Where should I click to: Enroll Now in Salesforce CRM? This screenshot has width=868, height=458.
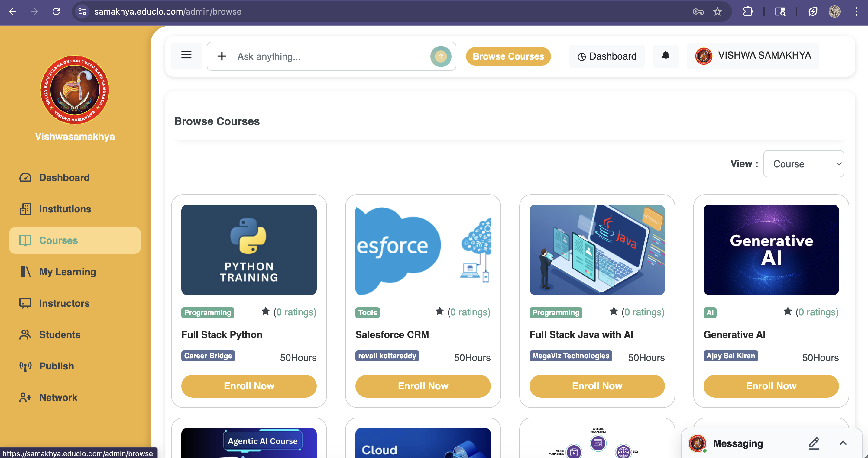pyautogui.click(x=423, y=386)
